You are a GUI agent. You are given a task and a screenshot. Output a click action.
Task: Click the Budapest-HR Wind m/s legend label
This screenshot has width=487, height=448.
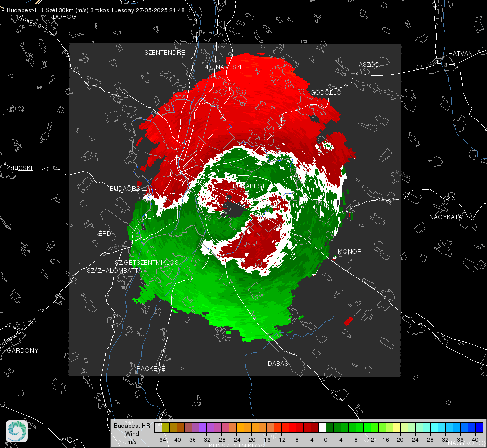coord(132,433)
